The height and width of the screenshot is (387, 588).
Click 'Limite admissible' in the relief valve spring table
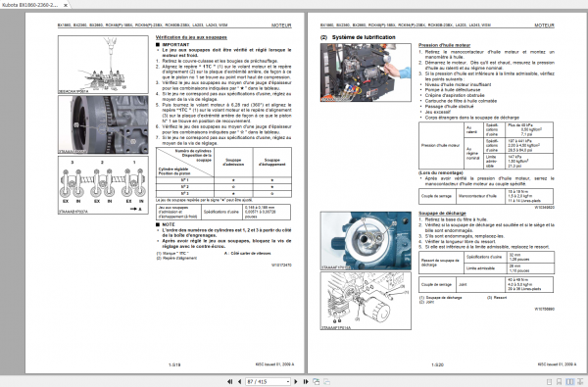(480, 268)
